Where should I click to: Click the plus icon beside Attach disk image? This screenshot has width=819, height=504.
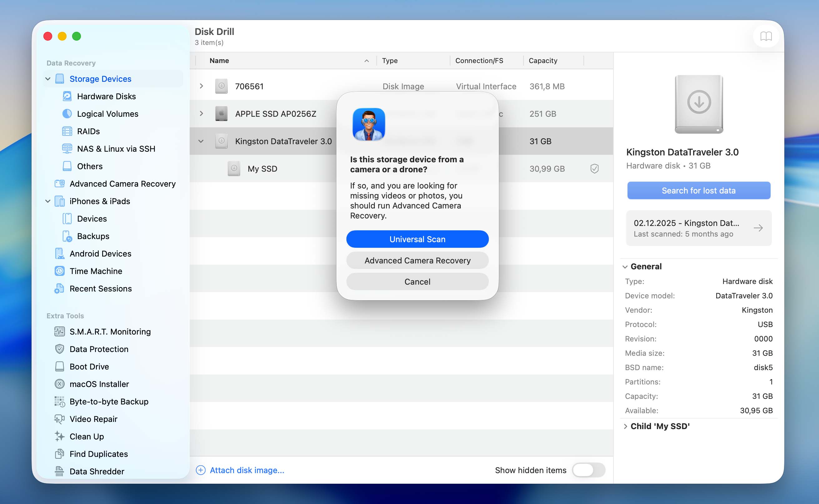click(201, 470)
